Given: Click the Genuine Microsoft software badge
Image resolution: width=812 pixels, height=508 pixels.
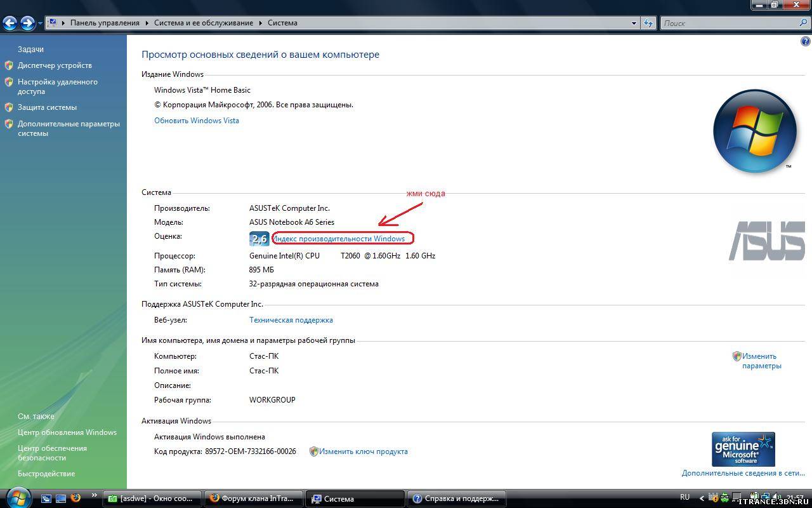Looking at the screenshot, I should click(743, 449).
